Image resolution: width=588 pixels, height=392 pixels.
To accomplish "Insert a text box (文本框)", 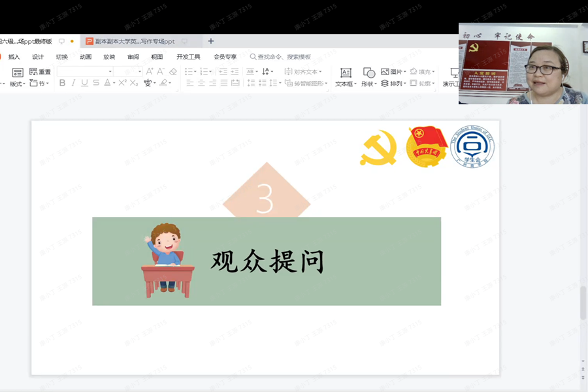I will (x=346, y=76).
